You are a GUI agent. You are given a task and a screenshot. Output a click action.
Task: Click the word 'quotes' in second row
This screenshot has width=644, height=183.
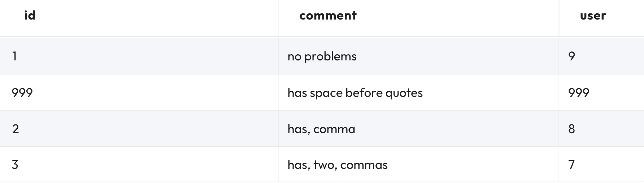point(404,93)
